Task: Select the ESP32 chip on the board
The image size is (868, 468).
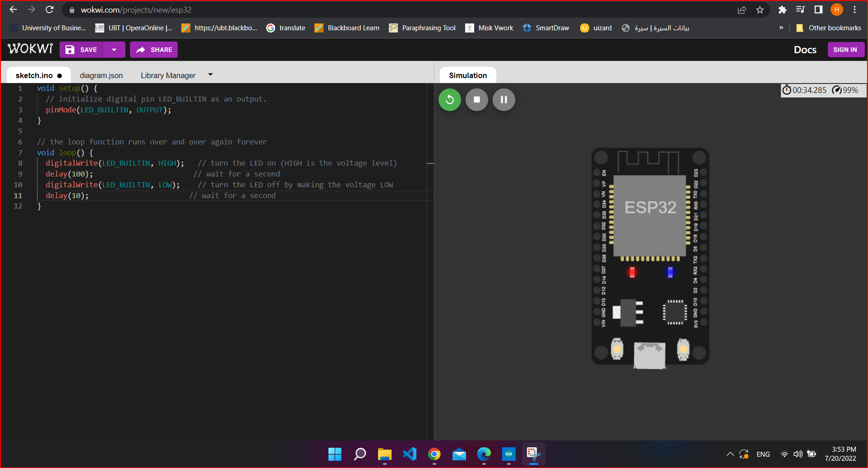Action: click(x=650, y=216)
